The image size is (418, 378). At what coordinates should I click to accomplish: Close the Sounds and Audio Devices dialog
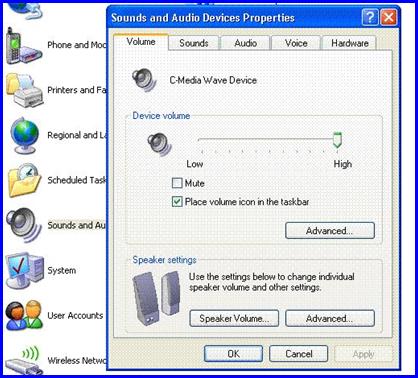click(x=389, y=17)
